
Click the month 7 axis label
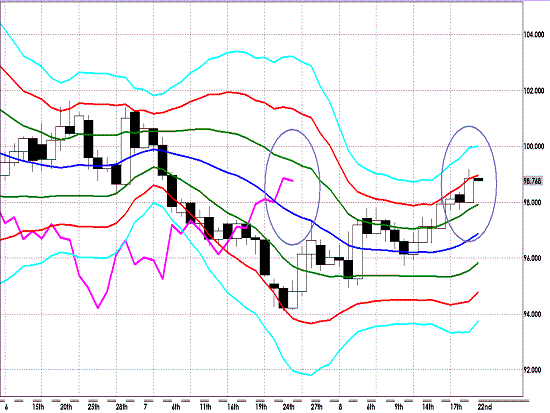146,407
